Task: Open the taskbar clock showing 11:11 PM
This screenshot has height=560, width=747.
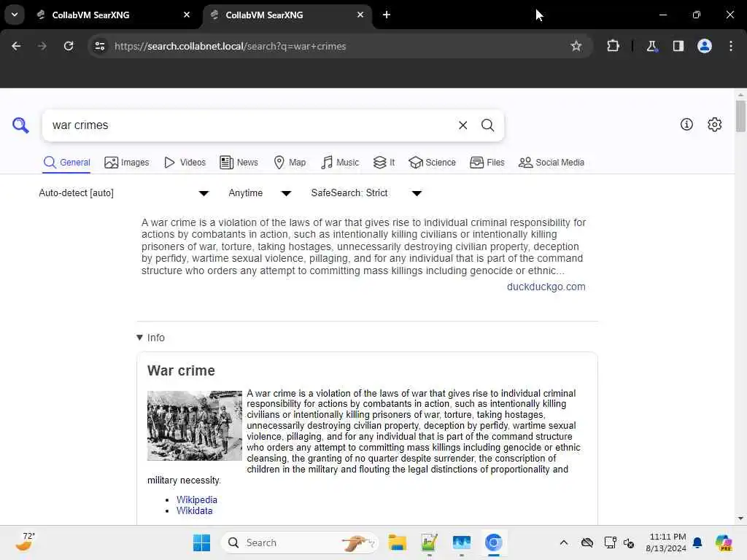Action: coord(666,542)
